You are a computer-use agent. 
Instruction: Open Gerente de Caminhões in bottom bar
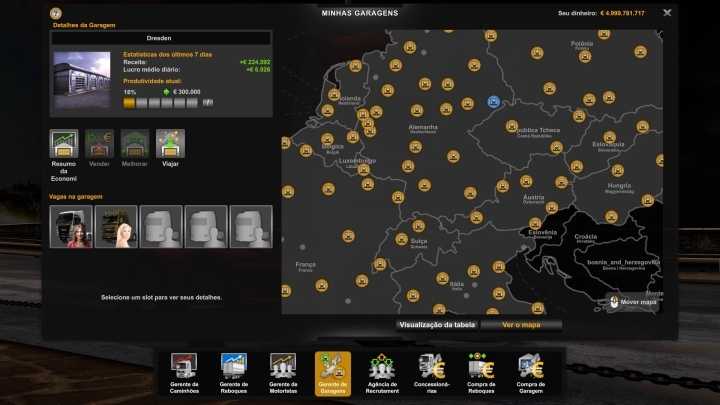click(184, 373)
